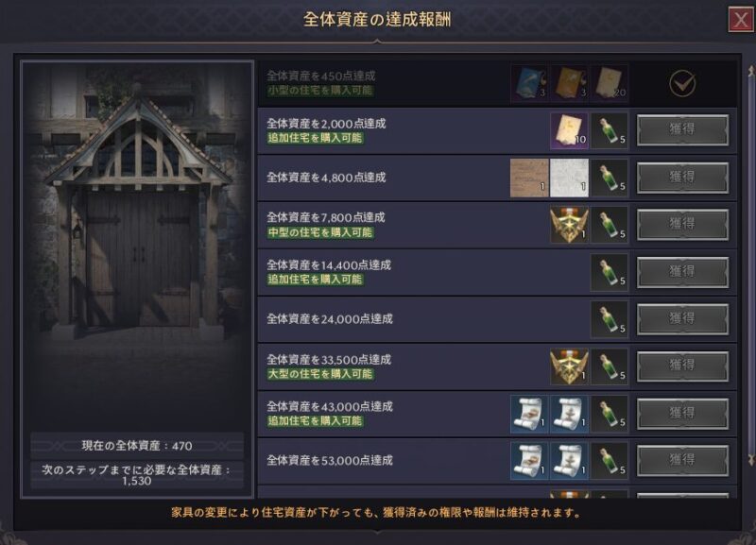Claim the 2,000-point reward with 獲得 button
The height and width of the screenshot is (545, 756).
[x=682, y=130]
